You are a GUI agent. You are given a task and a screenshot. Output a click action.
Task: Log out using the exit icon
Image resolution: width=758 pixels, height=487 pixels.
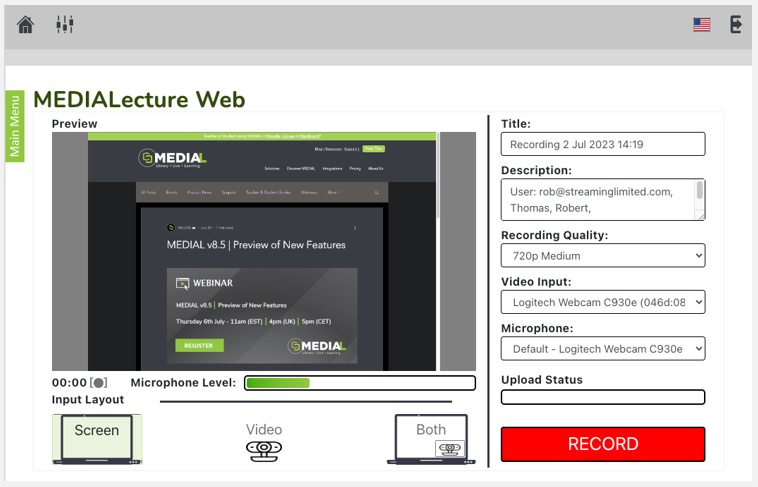736,24
